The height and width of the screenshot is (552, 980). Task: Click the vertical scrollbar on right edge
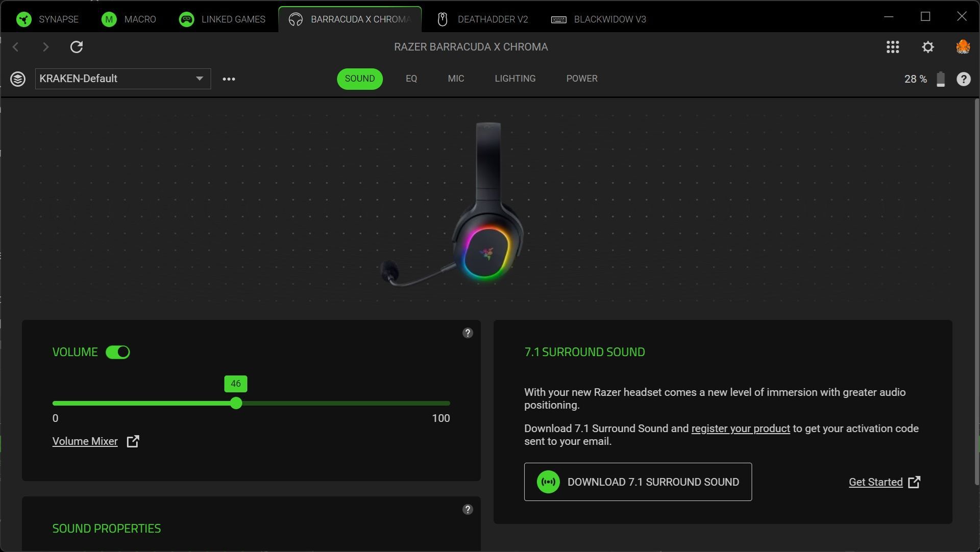point(976,291)
